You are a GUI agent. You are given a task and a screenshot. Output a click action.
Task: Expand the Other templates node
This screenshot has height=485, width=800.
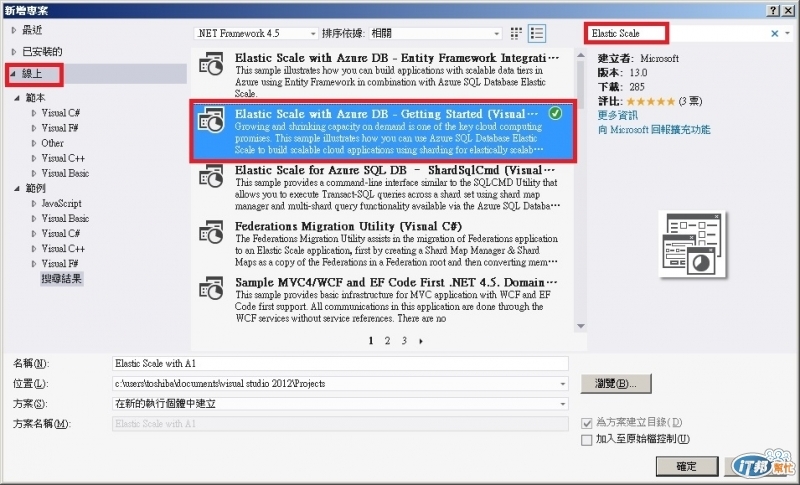point(34,143)
